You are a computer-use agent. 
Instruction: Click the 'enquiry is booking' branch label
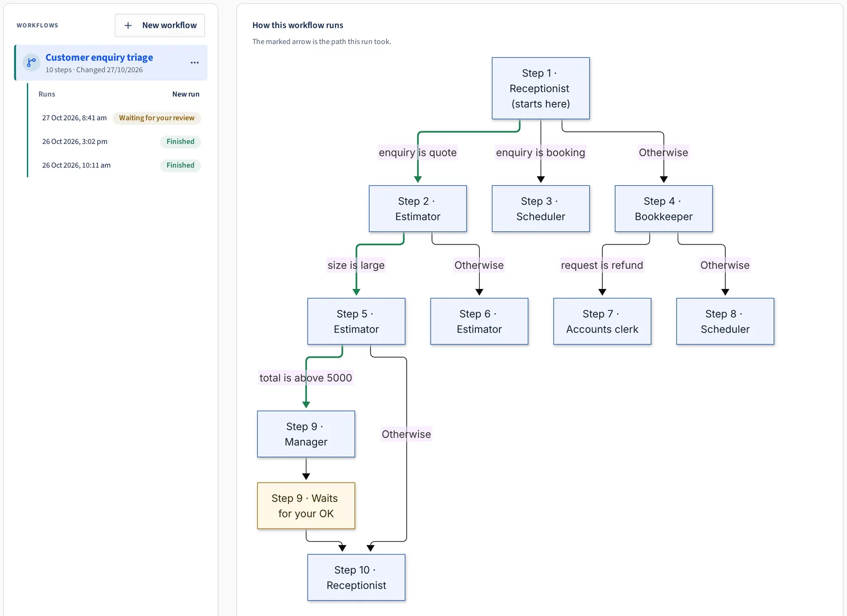[x=540, y=152]
